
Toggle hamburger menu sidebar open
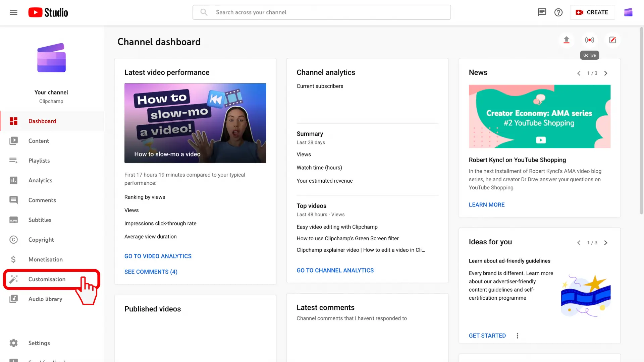click(x=13, y=12)
